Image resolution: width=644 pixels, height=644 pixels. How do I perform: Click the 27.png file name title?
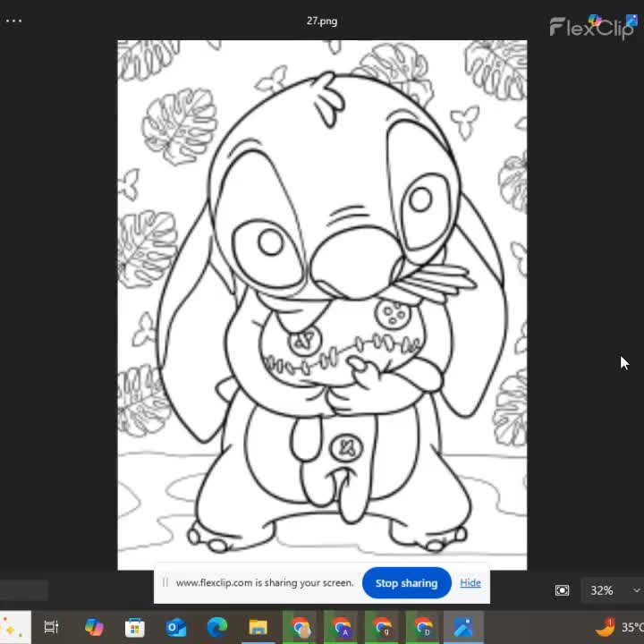pyautogui.click(x=322, y=21)
